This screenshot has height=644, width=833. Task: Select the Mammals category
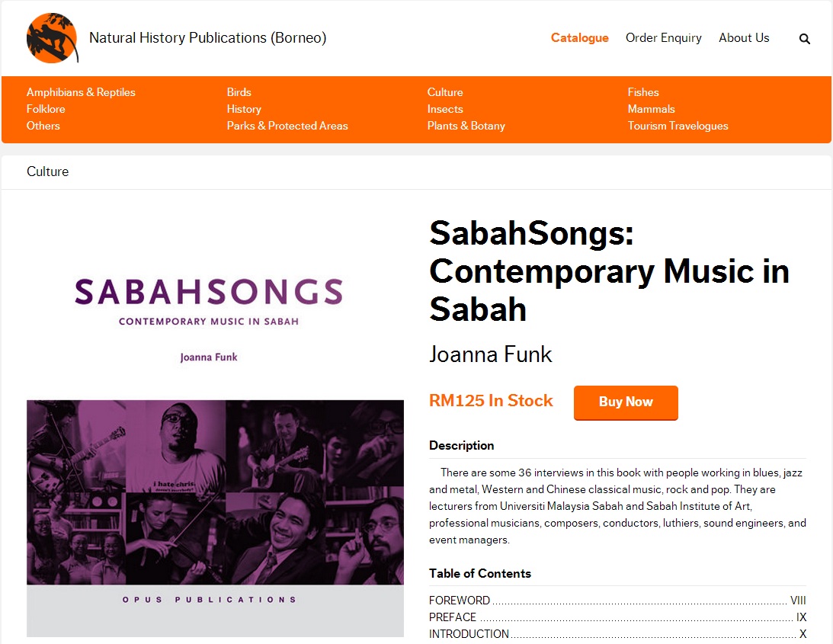tap(651, 109)
